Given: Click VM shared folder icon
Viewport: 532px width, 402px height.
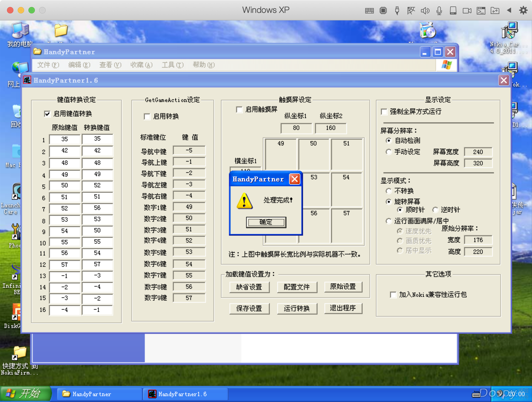Looking at the screenshot, I should (x=495, y=11).
